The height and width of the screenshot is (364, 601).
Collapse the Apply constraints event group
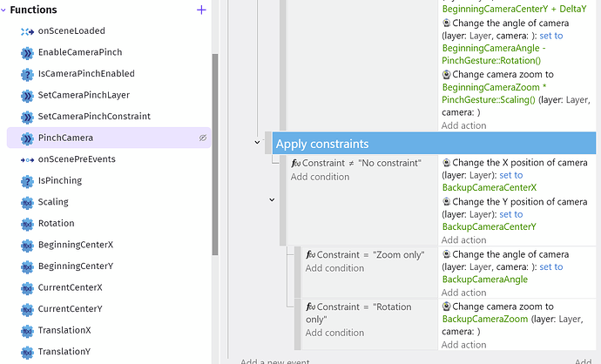coord(257,142)
